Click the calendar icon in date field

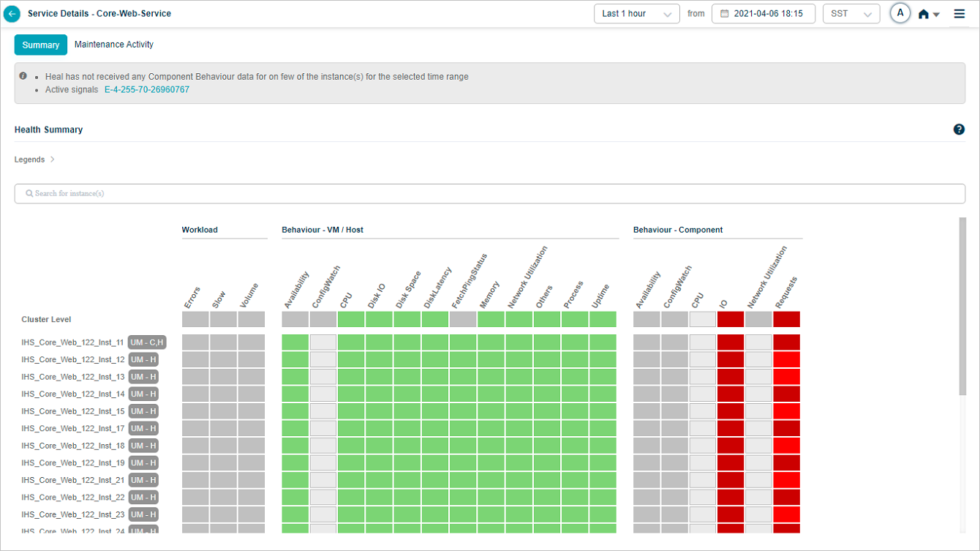pos(724,14)
